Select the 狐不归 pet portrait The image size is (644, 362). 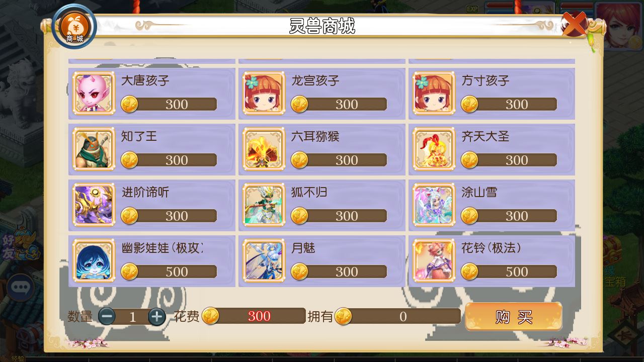coord(264,205)
